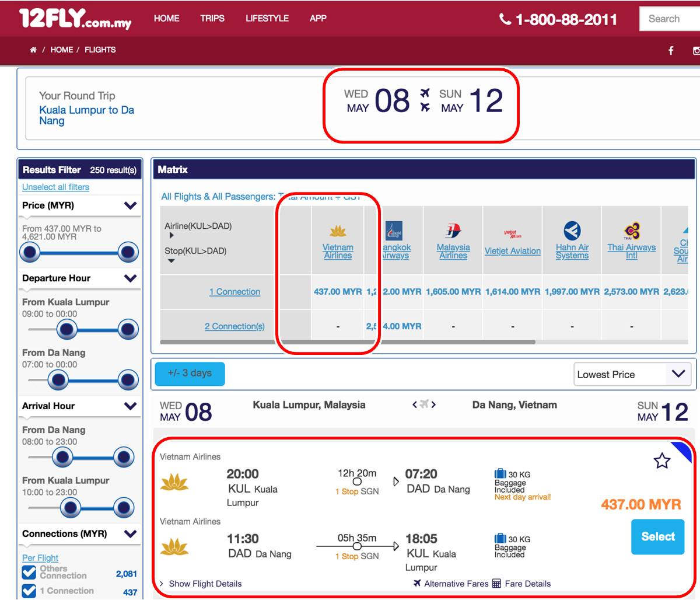The image size is (700, 600).
Task: Toggle the 1 Connection checkbox
Action: click(29, 591)
